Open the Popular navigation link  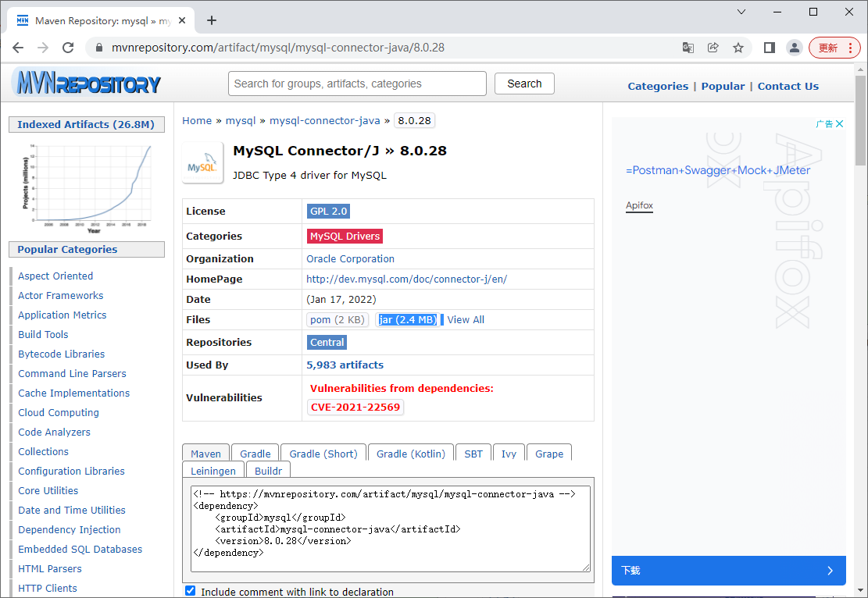(723, 87)
